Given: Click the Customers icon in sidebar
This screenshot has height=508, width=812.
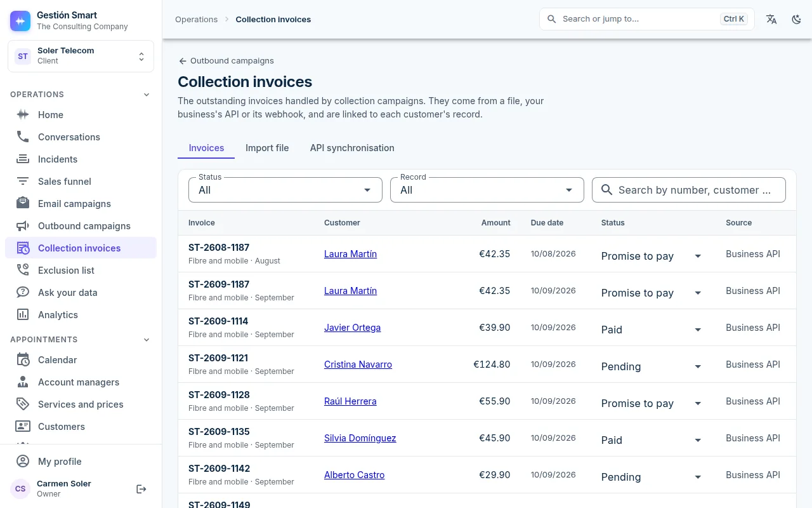Looking at the screenshot, I should (23, 427).
